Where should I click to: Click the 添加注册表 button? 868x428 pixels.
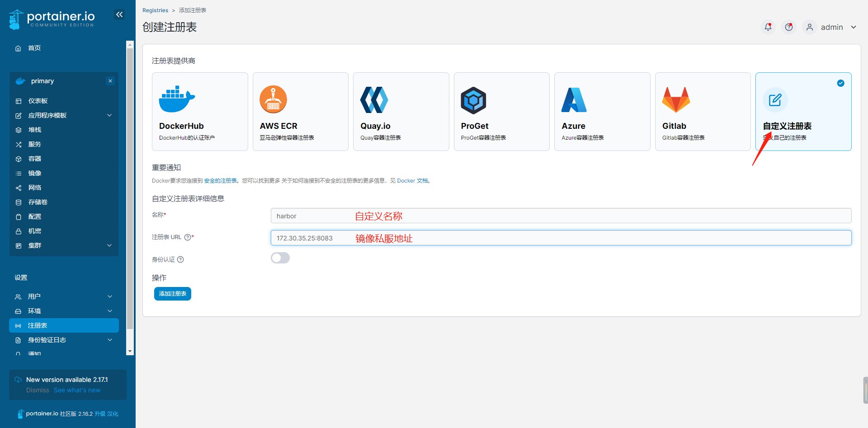[173, 294]
